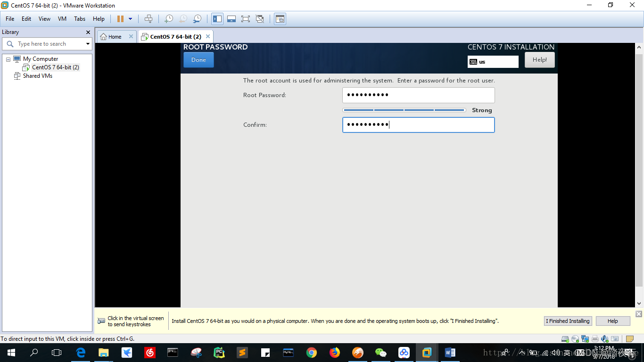Toggle the thumbnail bar view icon
644x362 pixels.
coord(231,19)
